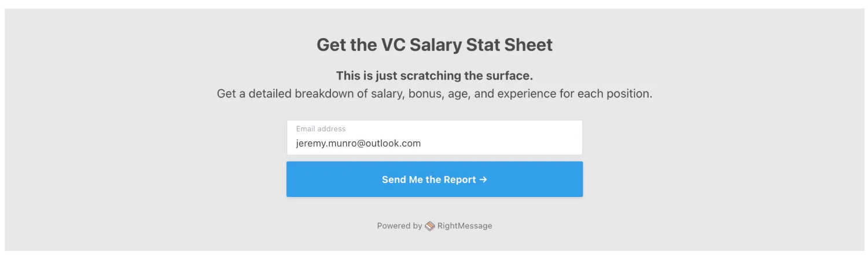868x256 pixels.
Task: Click the word "Report" on the blue button
Action: point(460,180)
